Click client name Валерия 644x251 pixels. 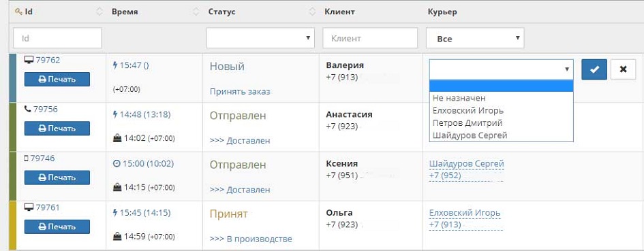click(345, 65)
